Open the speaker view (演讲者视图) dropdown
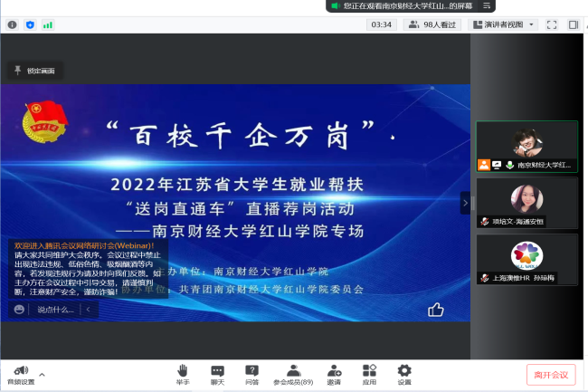 [x=503, y=24]
